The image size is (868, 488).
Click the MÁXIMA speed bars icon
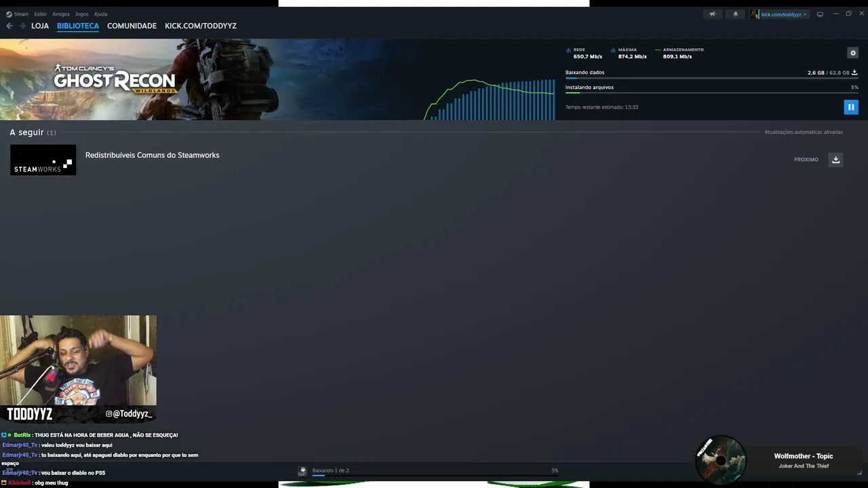pyautogui.click(x=613, y=50)
